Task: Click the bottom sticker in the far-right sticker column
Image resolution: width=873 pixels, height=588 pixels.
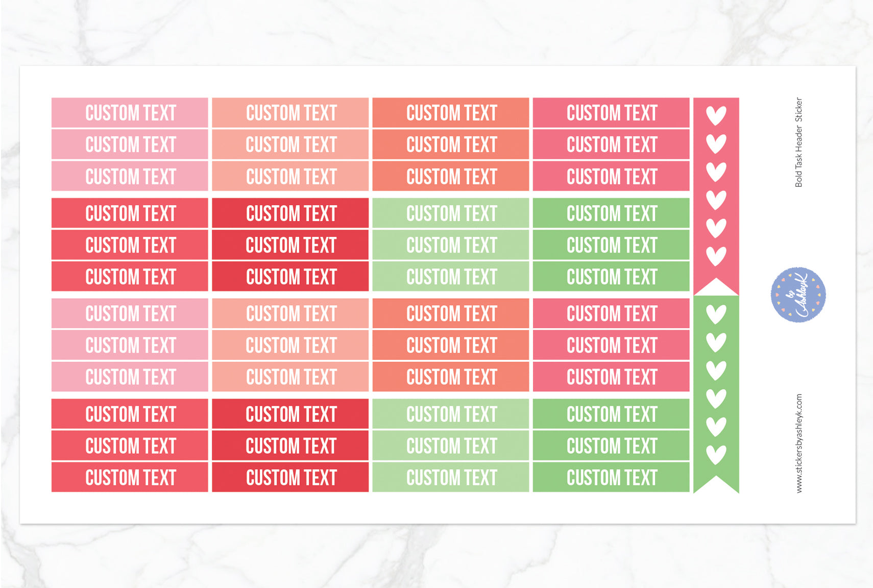Action: coord(611,477)
